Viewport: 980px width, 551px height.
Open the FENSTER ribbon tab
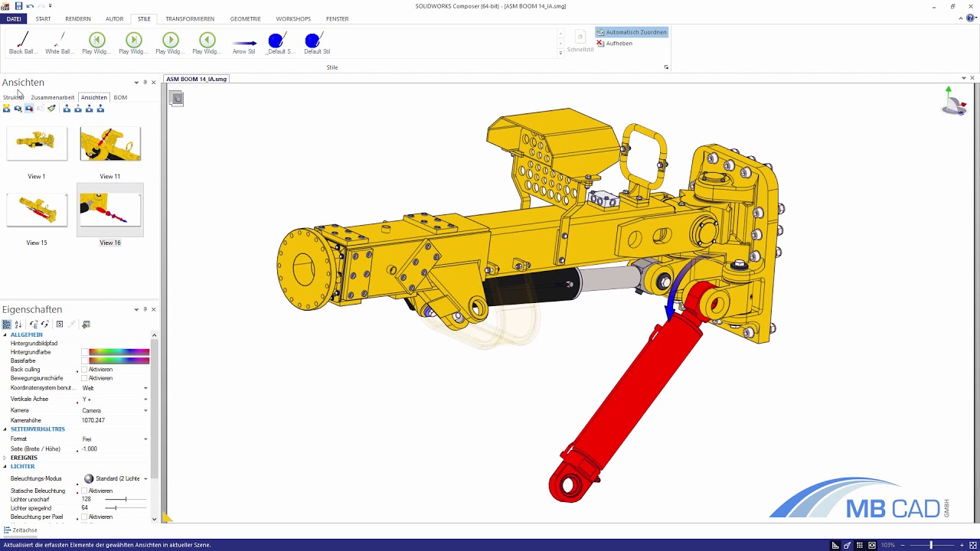pos(337,18)
